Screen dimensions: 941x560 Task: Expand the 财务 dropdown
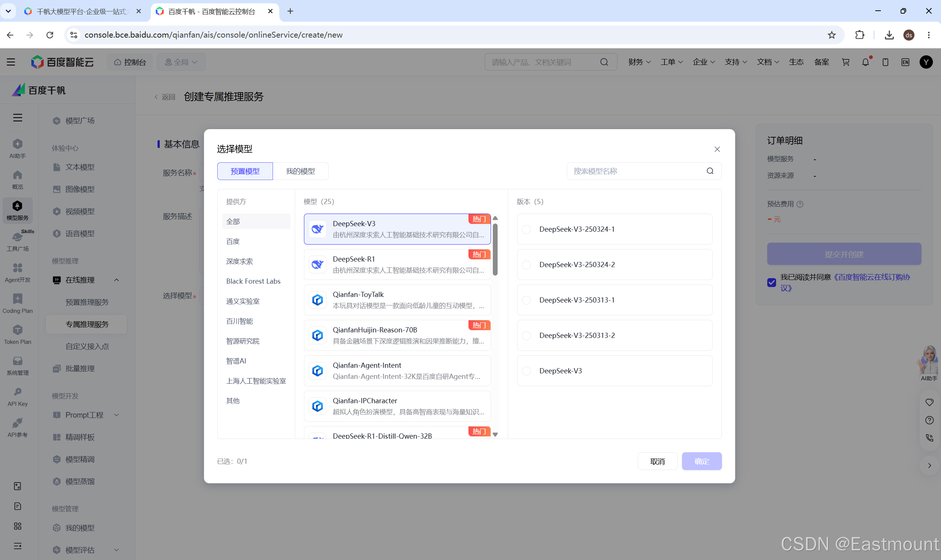pos(639,62)
